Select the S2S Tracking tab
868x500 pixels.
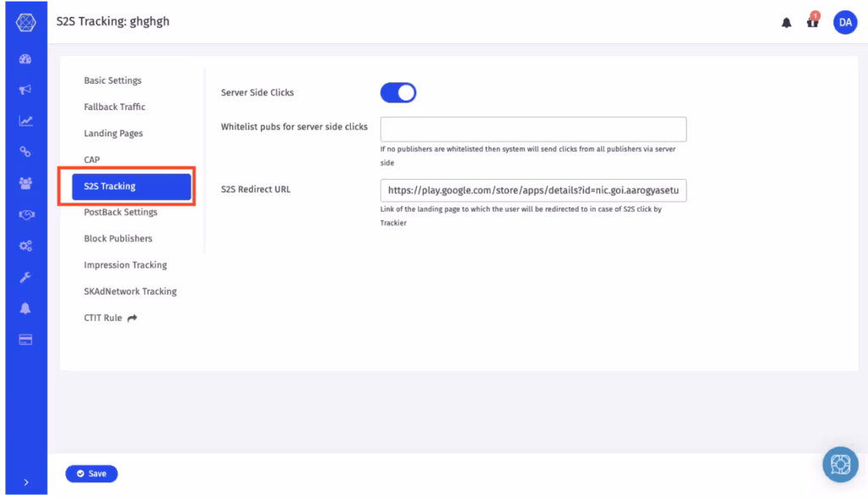click(x=131, y=186)
